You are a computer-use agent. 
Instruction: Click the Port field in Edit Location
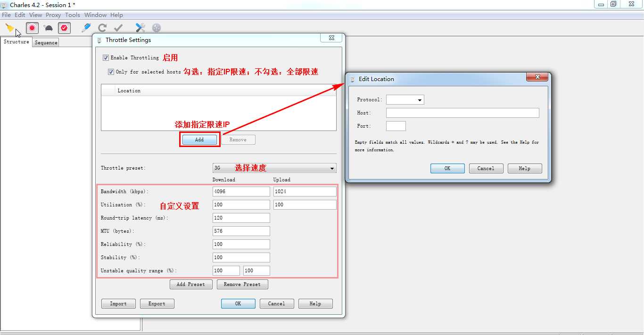click(396, 126)
